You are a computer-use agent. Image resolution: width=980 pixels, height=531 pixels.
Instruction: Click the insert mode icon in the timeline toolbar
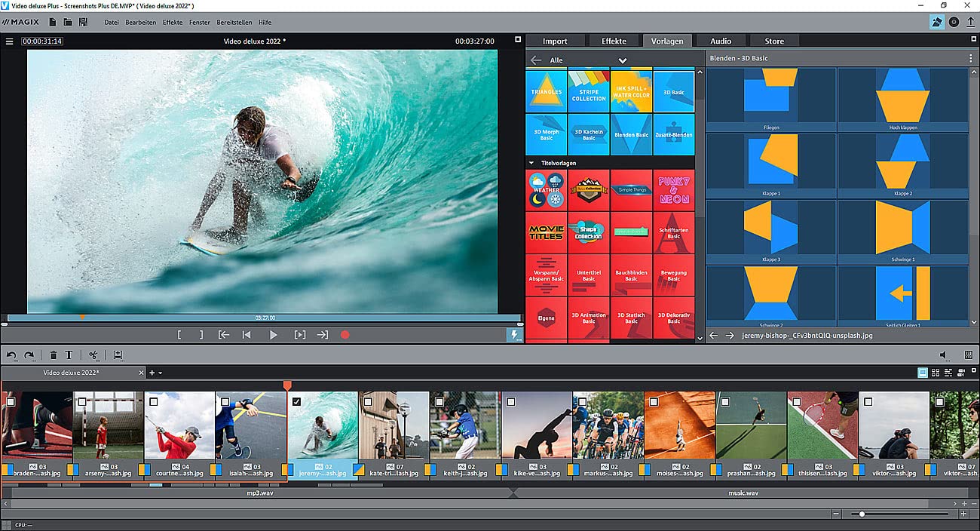click(118, 355)
